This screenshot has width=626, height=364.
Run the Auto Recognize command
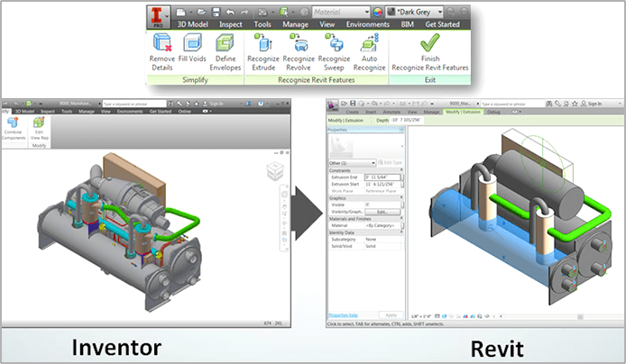point(369,52)
